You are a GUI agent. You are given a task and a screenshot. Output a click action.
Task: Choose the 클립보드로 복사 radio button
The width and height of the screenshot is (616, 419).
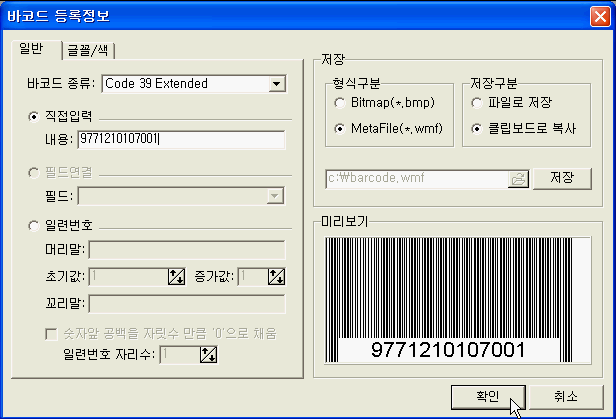click(477, 129)
